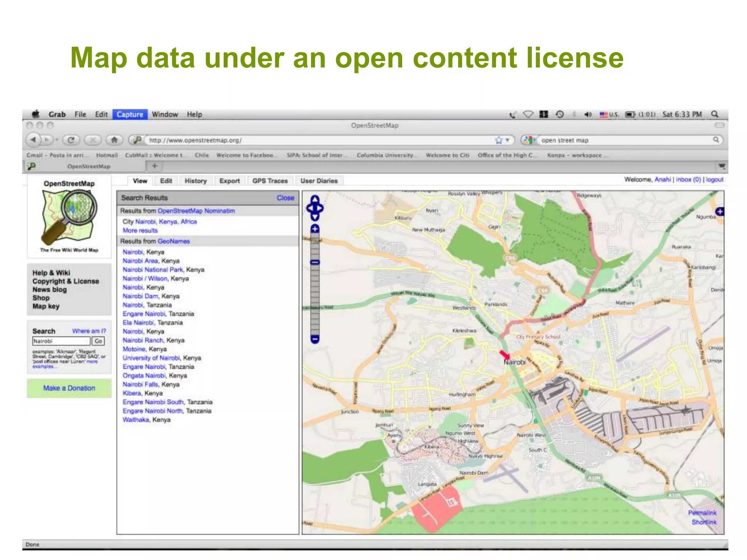Click the Stop loading X button
747x560 pixels.
click(93, 140)
